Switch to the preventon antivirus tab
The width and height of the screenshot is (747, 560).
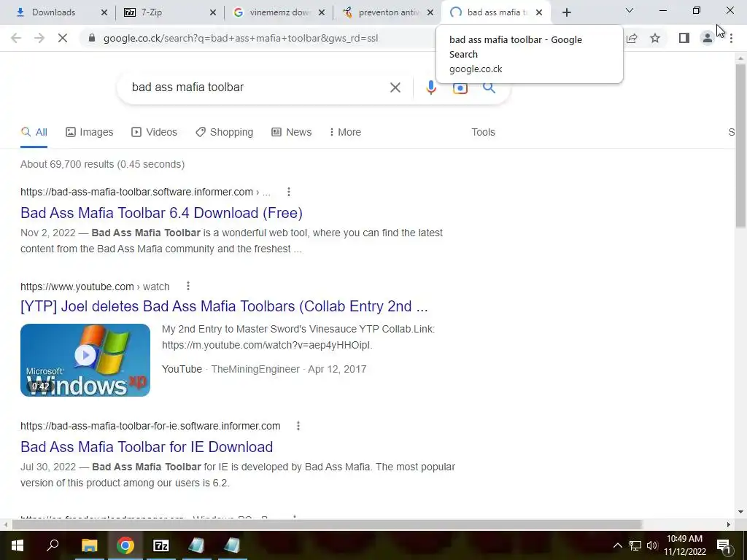pos(388,12)
